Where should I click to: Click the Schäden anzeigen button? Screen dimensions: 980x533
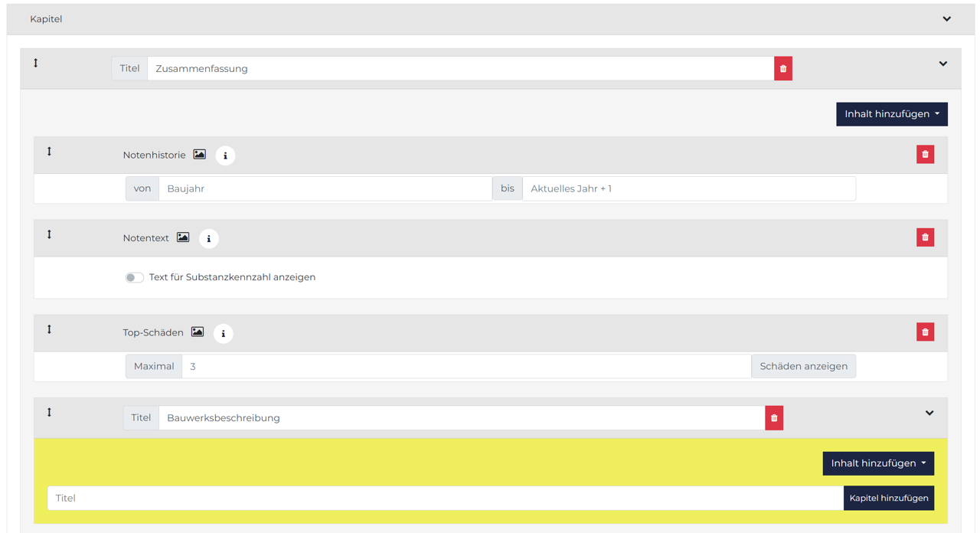click(x=803, y=366)
